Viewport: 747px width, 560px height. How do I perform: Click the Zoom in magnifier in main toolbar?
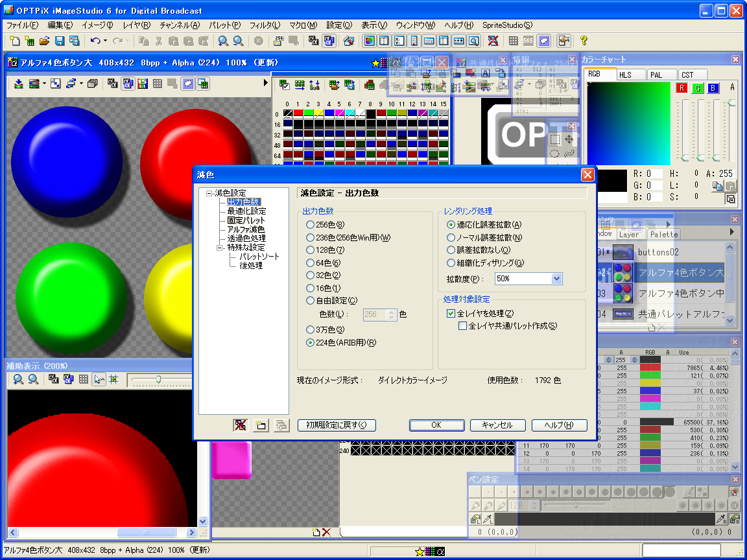point(223,41)
